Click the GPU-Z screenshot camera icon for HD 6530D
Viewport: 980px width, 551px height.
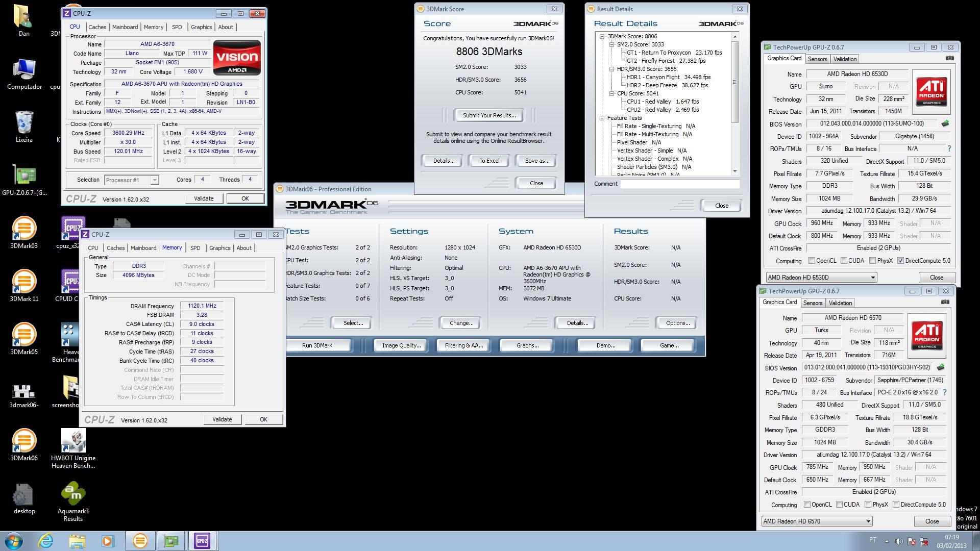point(949,58)
